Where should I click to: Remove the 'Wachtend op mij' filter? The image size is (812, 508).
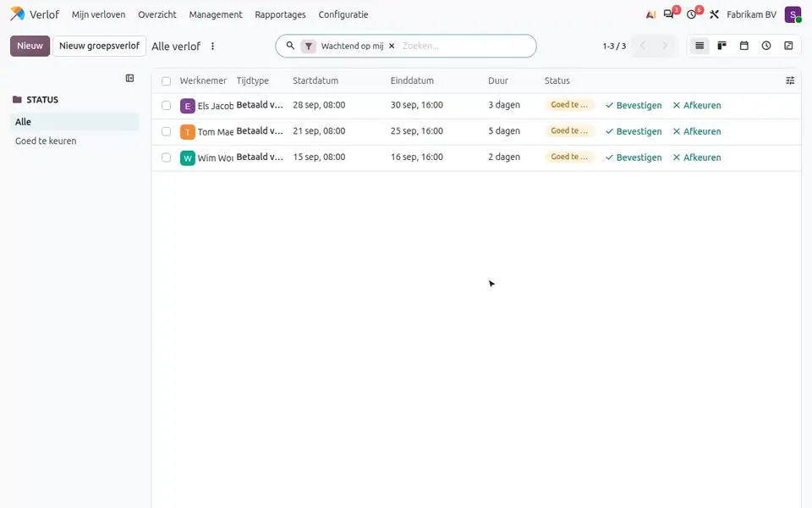tap(392, 46)
